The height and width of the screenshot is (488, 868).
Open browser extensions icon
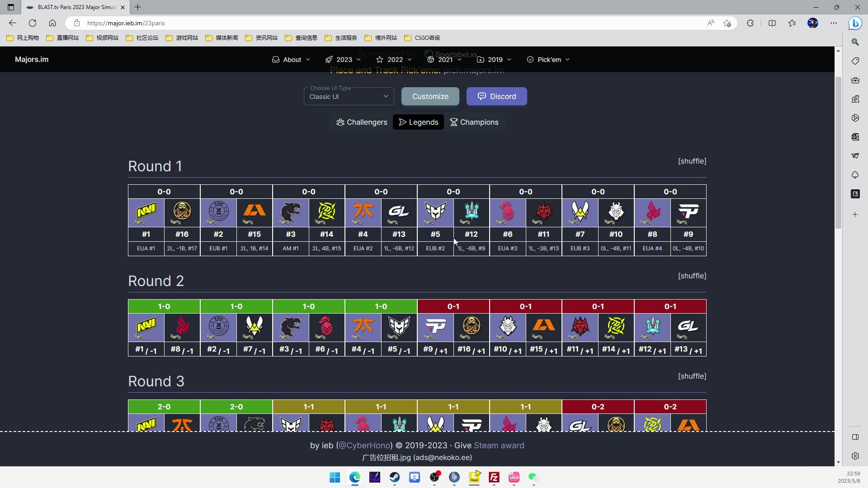[750, 23]
